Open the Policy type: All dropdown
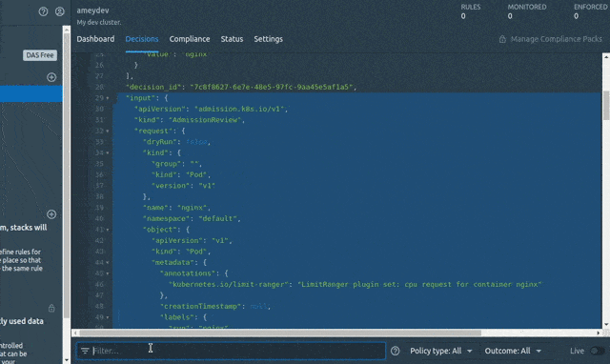This screenshot has height=364, width=610. pos(440,351)
